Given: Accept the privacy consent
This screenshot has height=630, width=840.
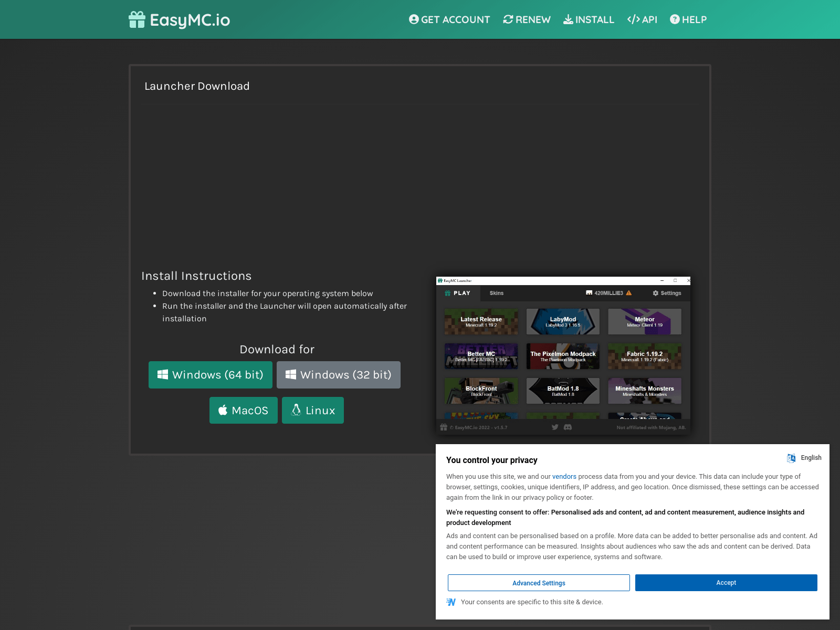Looking at the screenshot, I should [726, 583].
